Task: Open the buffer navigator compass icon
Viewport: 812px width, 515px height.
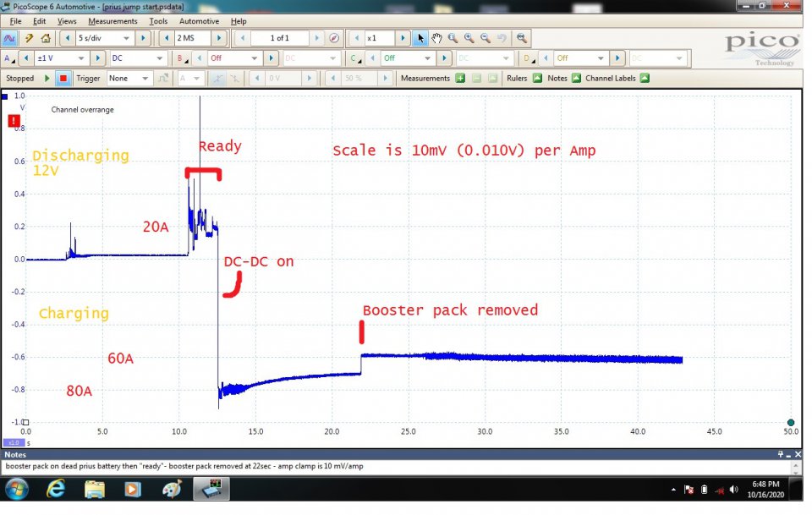Action: click(x=334, y=38)
